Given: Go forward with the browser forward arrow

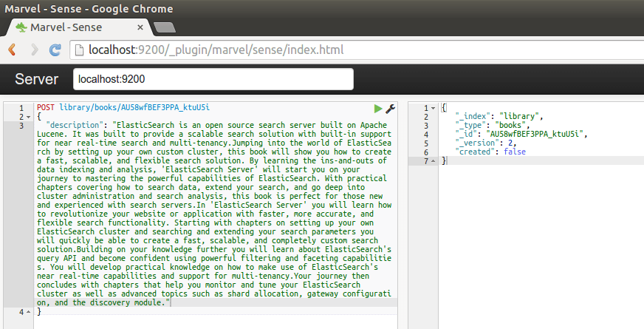Looking at the screenshot, I should [x=35, y=50].
